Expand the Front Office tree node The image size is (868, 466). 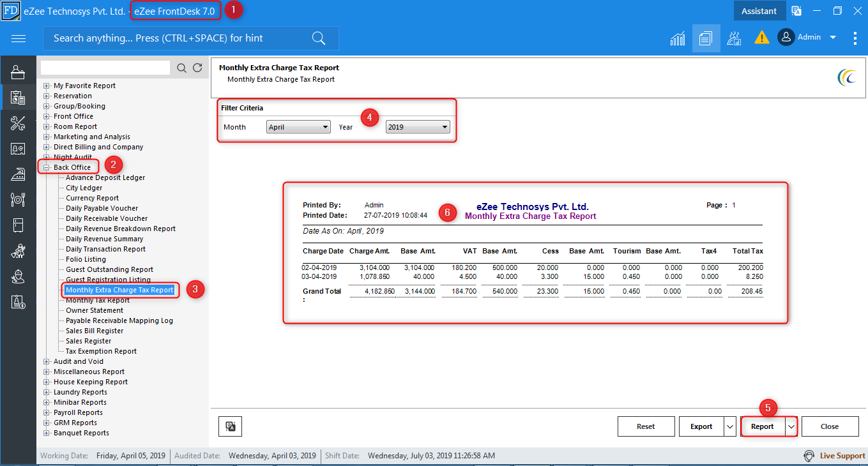[47, 116]
